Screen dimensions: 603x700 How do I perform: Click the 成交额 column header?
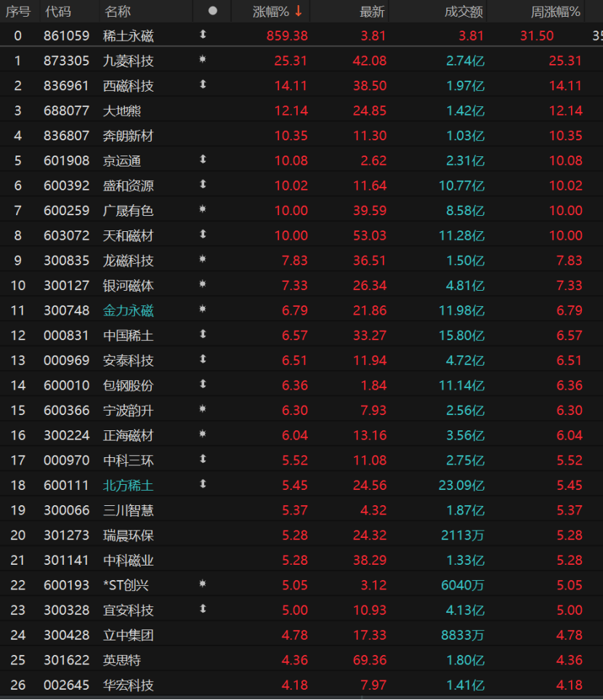pyautogui.click(x=464, y=12)
